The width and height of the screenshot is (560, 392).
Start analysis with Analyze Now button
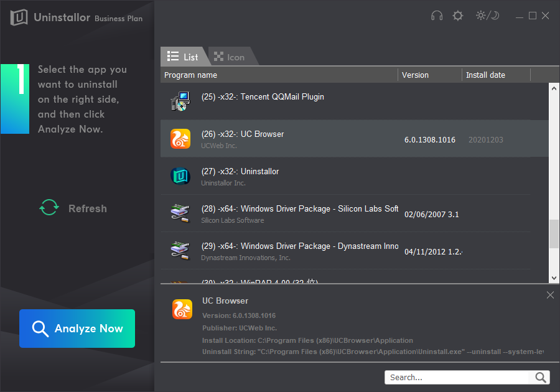(x=77, y=329)
